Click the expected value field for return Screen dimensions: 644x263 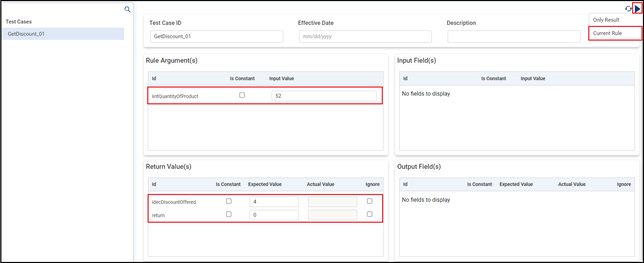[x=274, y=215]
